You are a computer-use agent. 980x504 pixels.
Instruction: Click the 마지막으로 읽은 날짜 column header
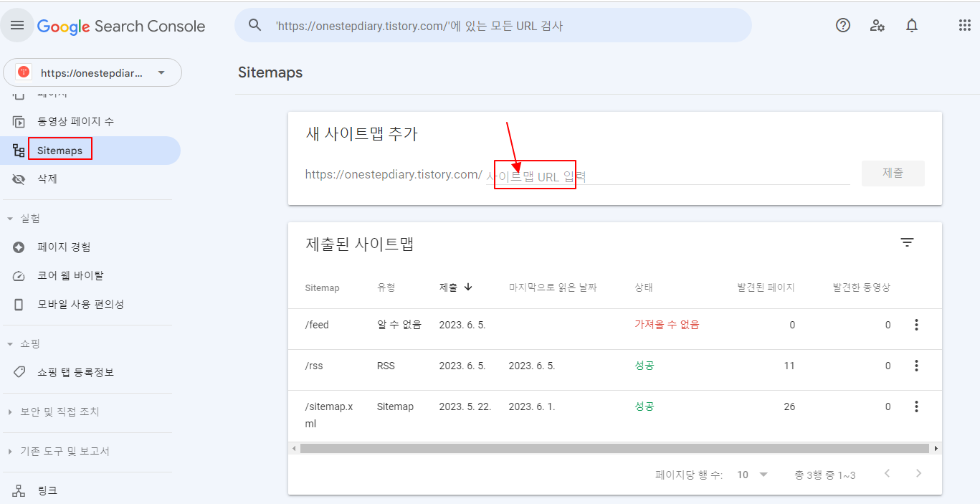(x=553, y=287)
